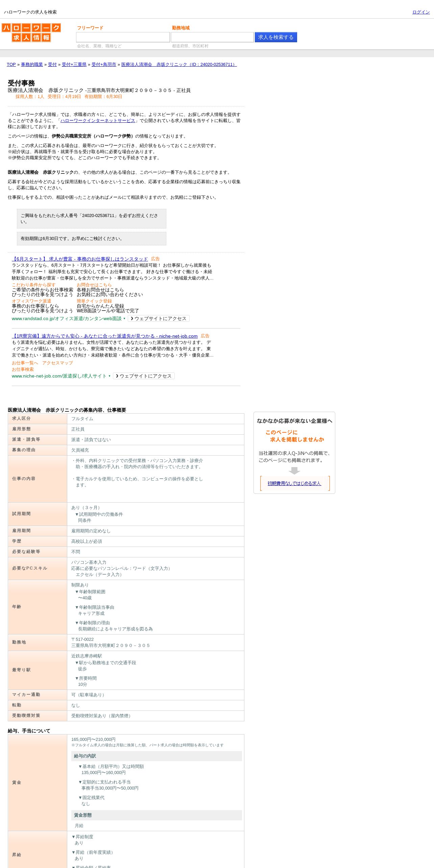Focus the フリーワード input field
The height and width of the screenshot is (868, 434).
point(123,37)
